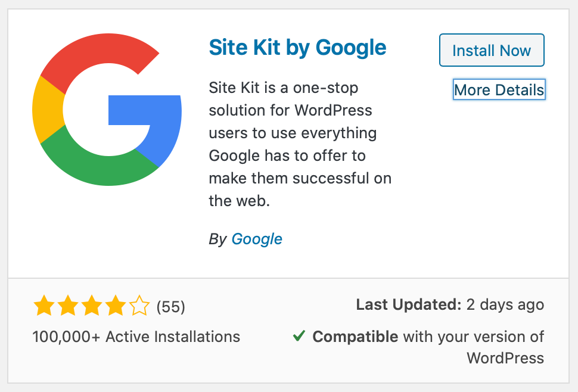Click the first gold rating star
This screenshot has height=392, width=578.
[44, 306]
